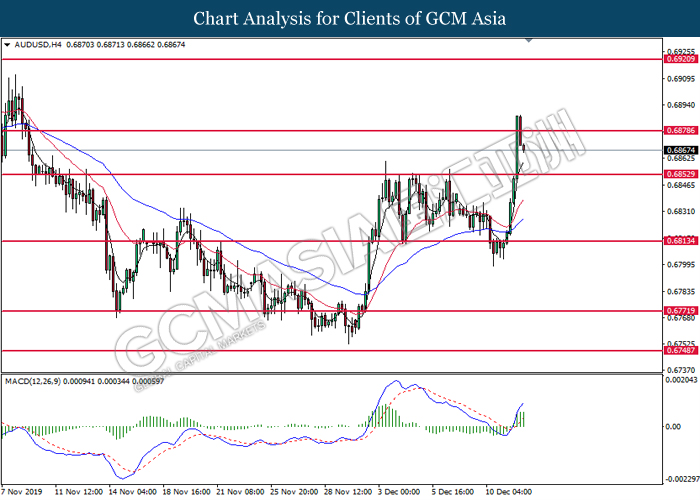Select the 0.68786 resistance price label
Image resolution: width=700 pixels, height=500 pixels.
coord(678,131)
